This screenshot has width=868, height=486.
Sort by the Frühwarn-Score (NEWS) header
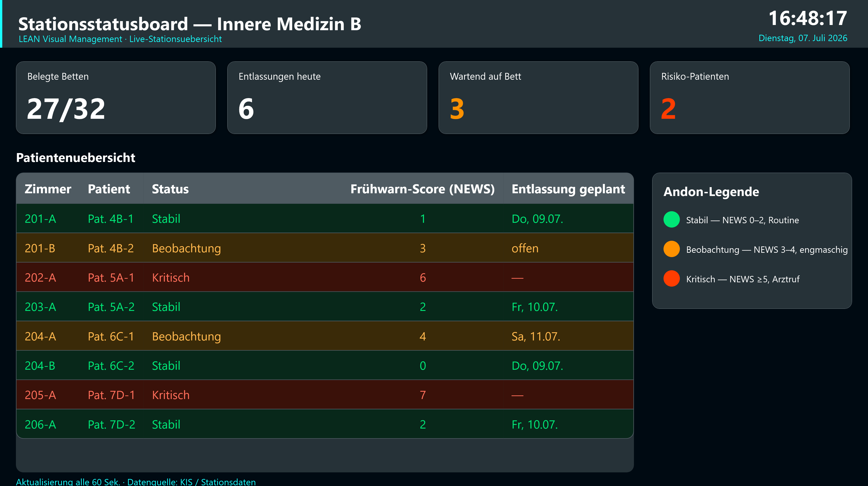point(423,189)
